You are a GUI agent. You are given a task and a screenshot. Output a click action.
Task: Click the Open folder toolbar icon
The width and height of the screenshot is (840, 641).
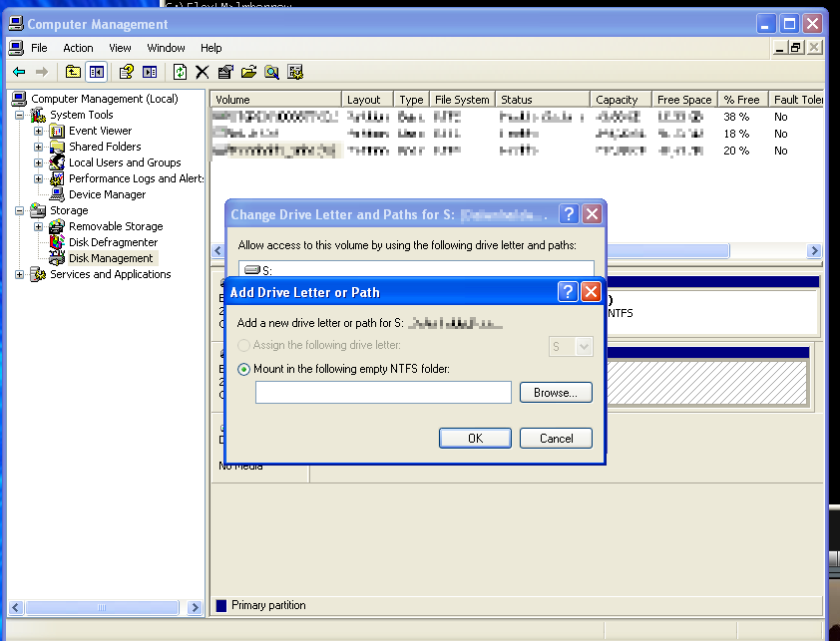[x=248, y=72]
